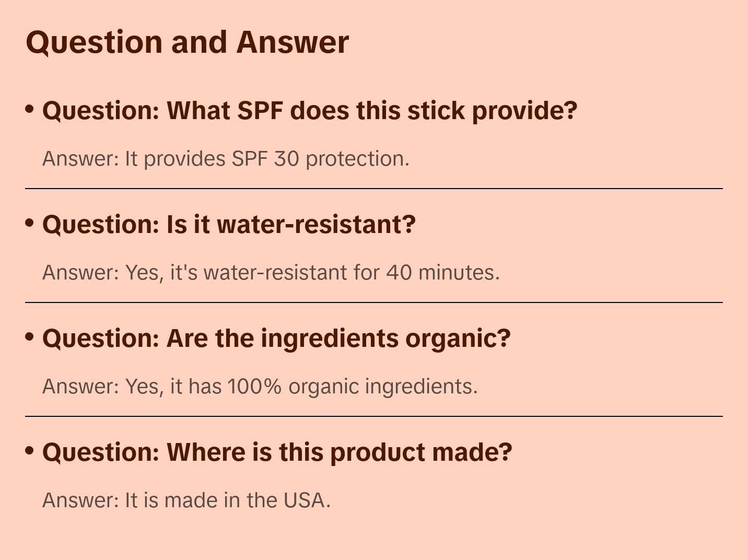Click the bullet beside the water-resistant question
748x560 pixels.
click(x=30, y=223)
